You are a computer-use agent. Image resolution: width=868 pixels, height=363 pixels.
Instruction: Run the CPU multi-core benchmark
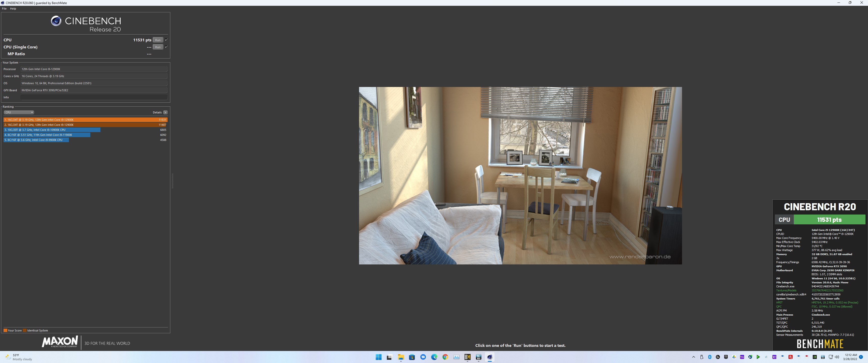click(158, 40)
